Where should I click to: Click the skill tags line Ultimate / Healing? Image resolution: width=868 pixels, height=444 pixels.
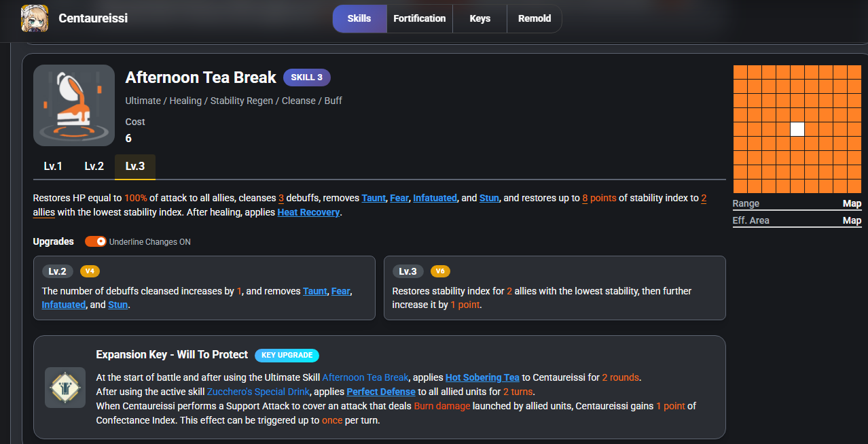pyautogui.click(x=234, y=101)
